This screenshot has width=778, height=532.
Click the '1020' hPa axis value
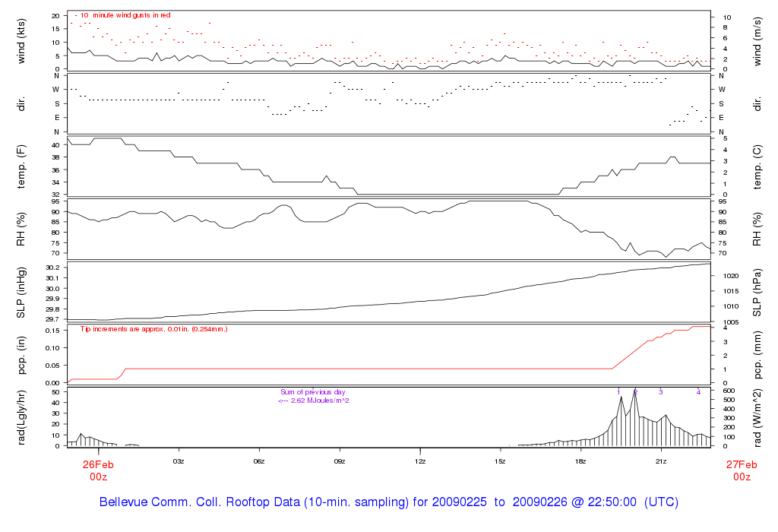[731, 275]
